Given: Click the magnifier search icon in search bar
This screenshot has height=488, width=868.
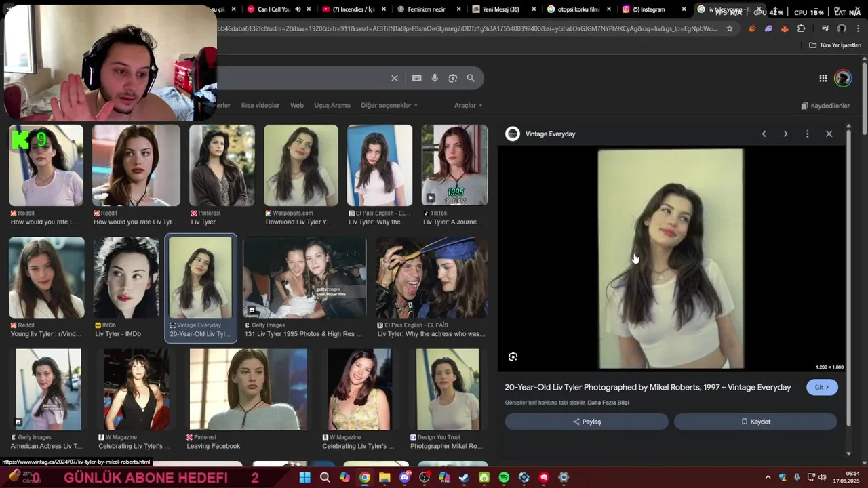Looking at the screenshot, I should coord(471,78).
